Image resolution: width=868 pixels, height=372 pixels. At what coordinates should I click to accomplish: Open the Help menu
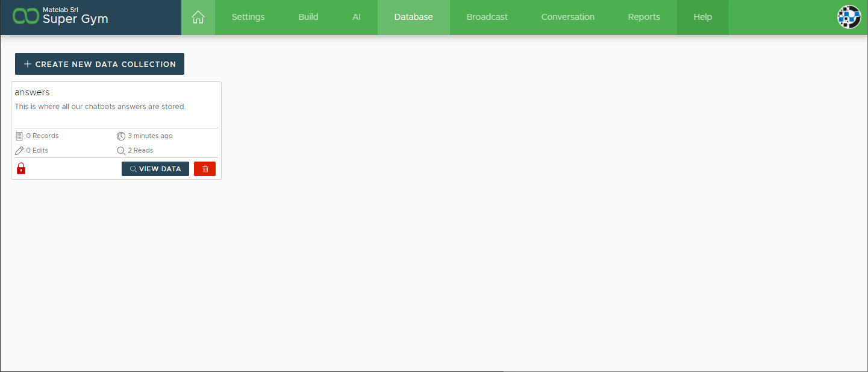point(702,17)
